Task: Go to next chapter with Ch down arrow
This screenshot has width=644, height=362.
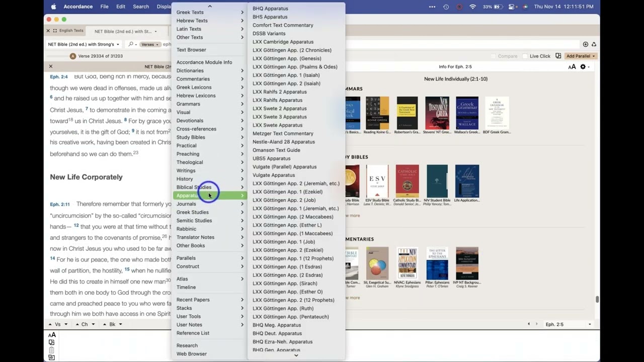Action: click(x=93, y=324)
